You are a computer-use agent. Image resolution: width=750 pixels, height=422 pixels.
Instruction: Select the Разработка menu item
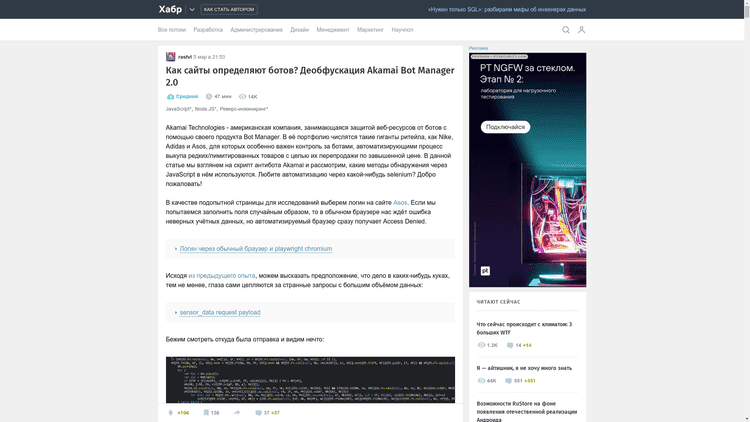(208, 30)
